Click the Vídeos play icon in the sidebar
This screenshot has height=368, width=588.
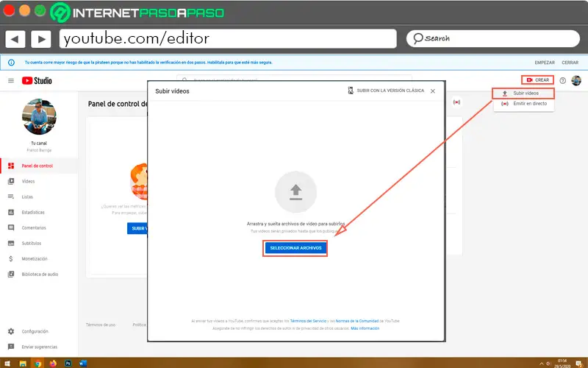[x=11, y=181]
